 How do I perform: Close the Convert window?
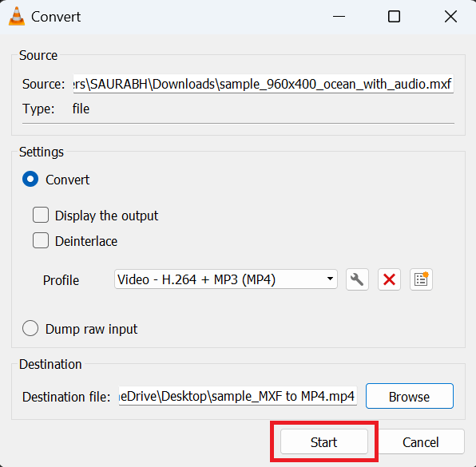click(450, 17)
